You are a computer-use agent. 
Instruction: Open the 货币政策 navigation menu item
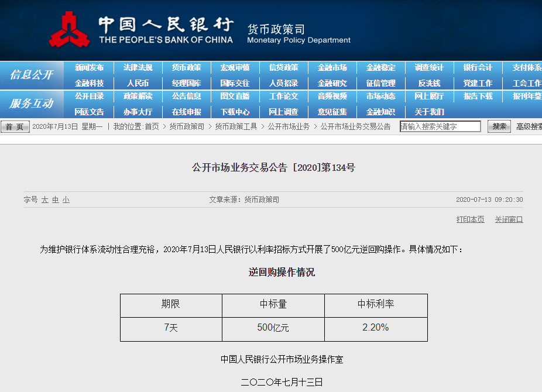click(186, 68)
